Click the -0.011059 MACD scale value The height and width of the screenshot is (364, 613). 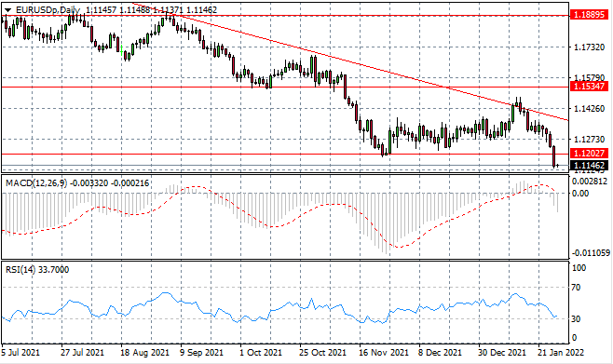[x=591, y=253]
